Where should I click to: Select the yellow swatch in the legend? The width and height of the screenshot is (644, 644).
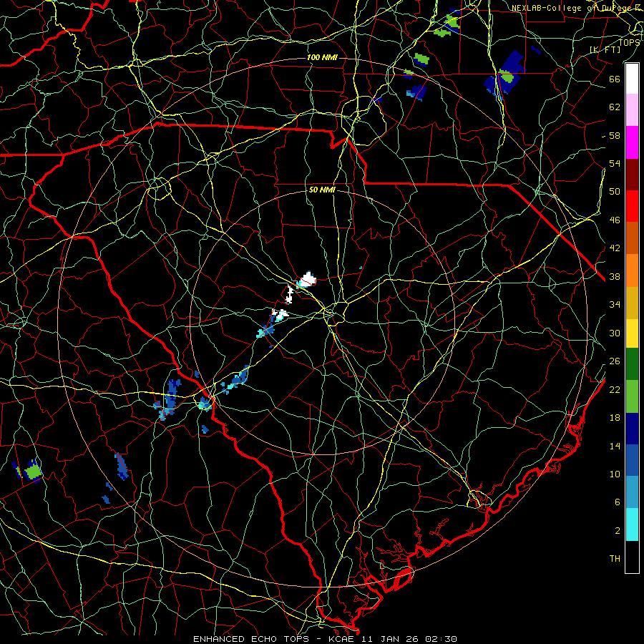click(632, 333)
